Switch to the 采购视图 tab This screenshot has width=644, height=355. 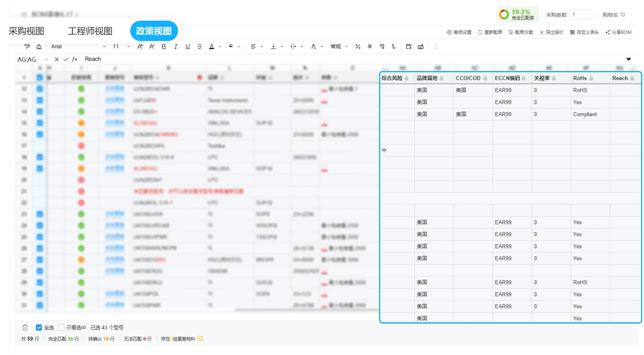[x=26, y=31]
